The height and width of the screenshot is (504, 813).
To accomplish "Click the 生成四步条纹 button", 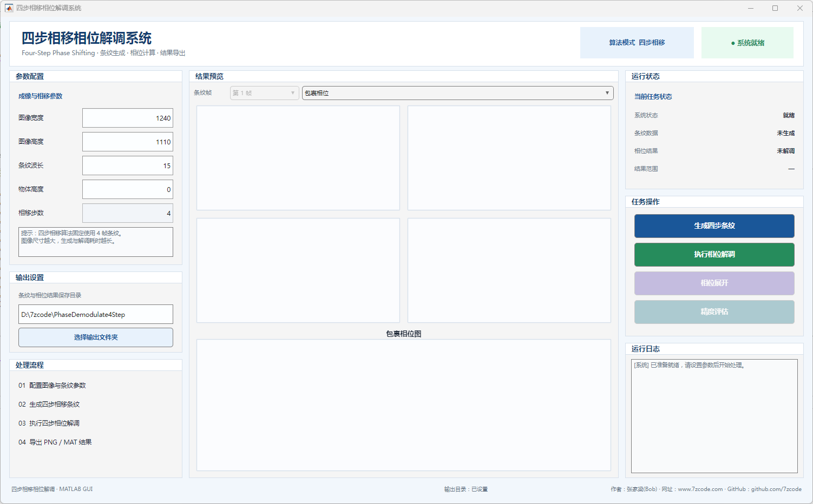I will pos(714,226).
